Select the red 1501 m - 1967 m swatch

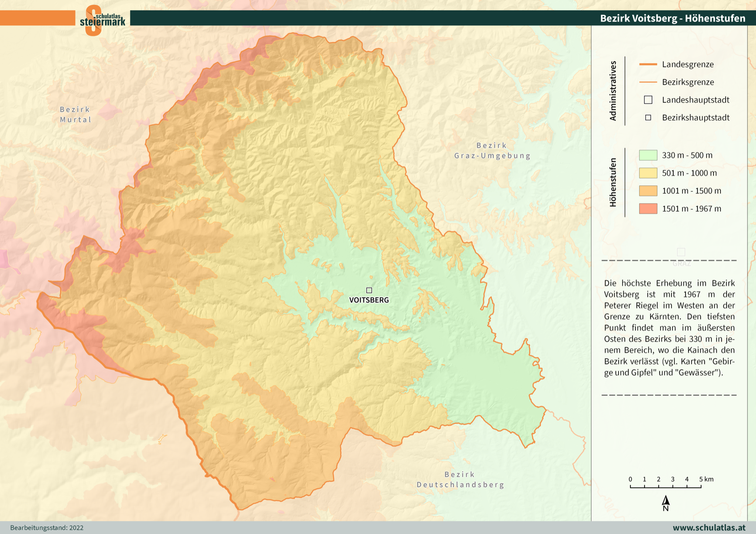[648, 209]
